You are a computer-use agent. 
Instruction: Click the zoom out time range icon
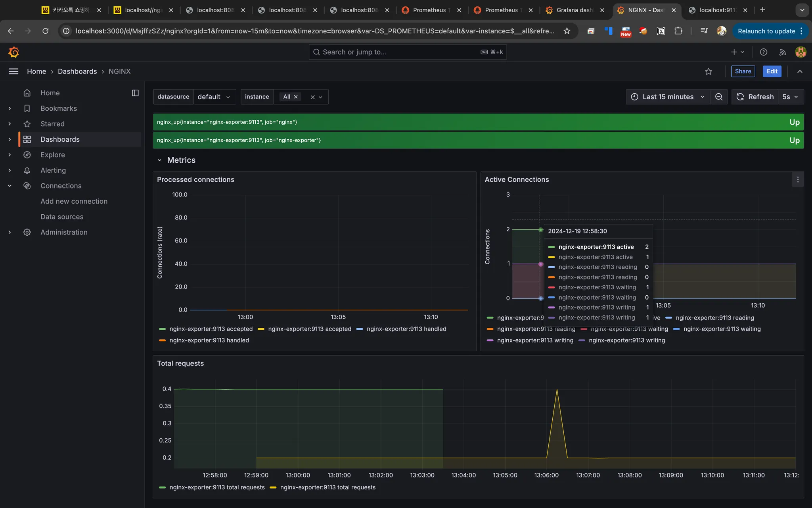[718, 97]
